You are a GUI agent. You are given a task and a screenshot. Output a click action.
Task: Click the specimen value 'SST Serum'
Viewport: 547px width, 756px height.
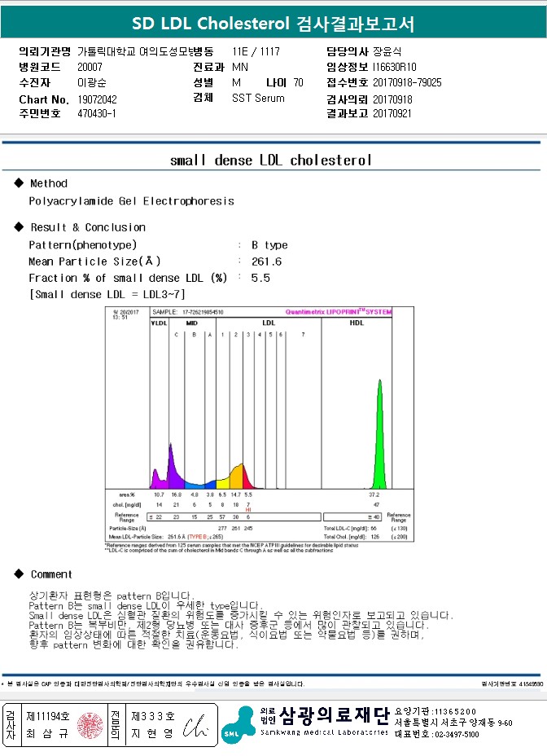point(258,98)
